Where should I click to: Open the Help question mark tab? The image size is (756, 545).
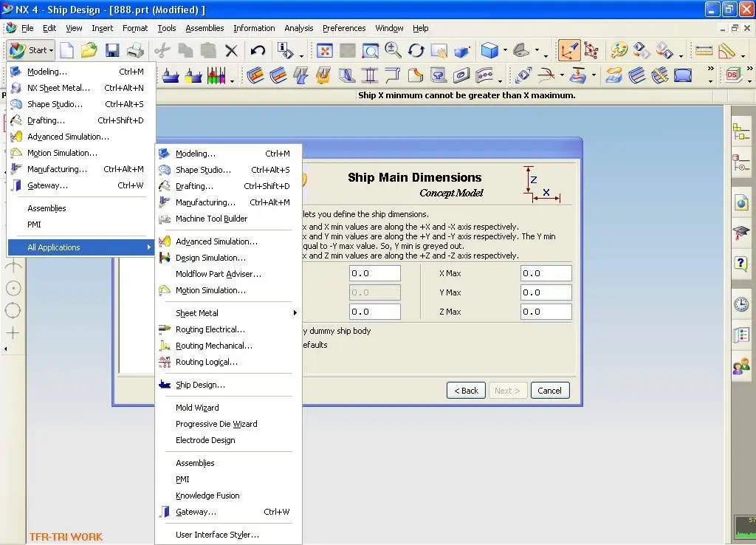(x=741, y=264)
